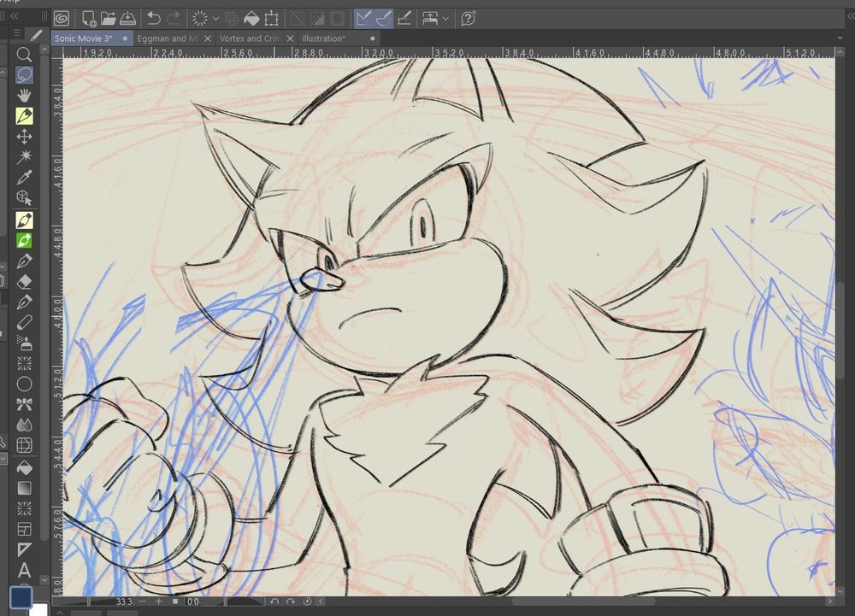The image size is (855, 616).
Task: Select the Blend tool
Action: [24, 425]
